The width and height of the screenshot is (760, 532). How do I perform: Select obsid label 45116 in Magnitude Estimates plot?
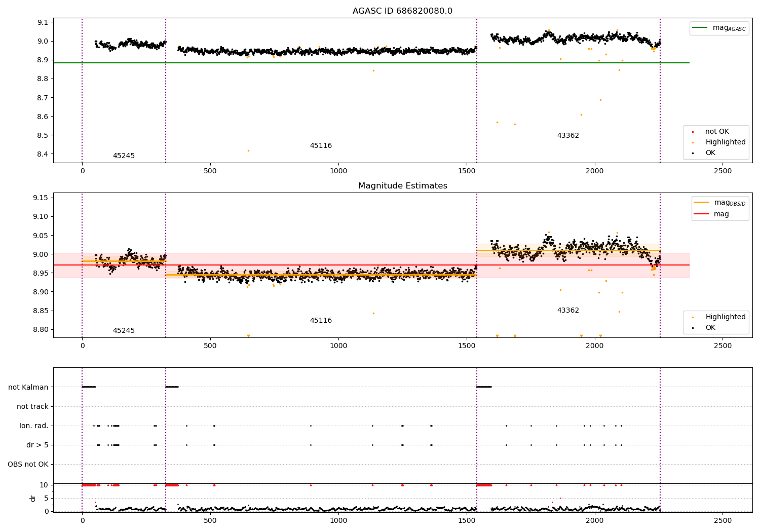[x=321, y=321]
